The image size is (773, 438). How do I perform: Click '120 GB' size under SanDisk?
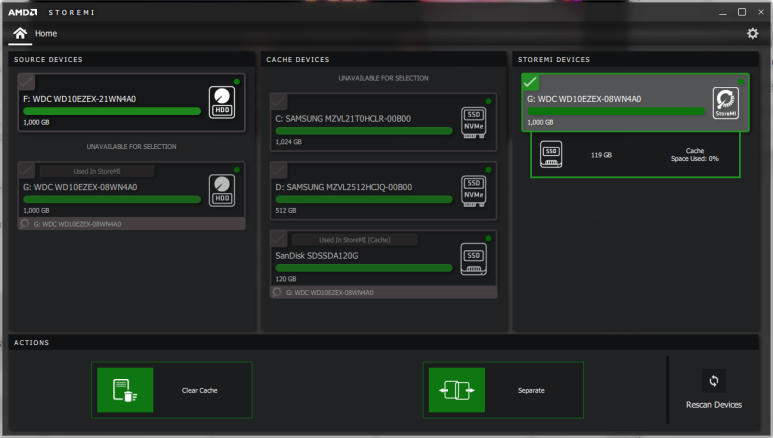click(x=286, y=279)
